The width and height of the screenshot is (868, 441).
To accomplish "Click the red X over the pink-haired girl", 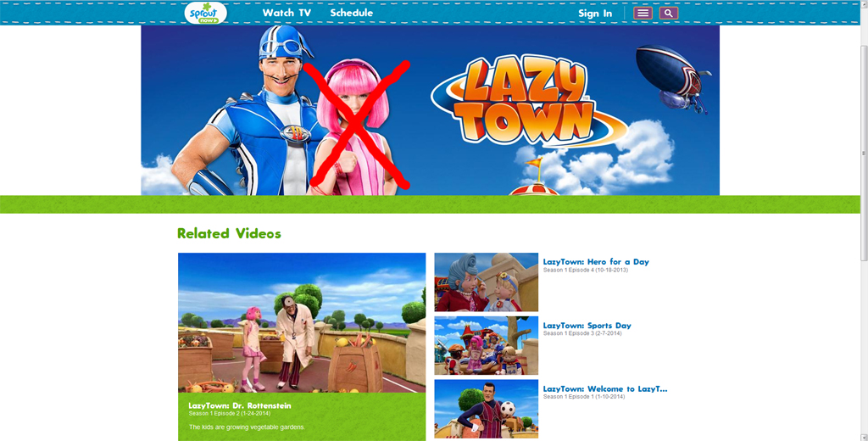I will click(x=358, y=123).
